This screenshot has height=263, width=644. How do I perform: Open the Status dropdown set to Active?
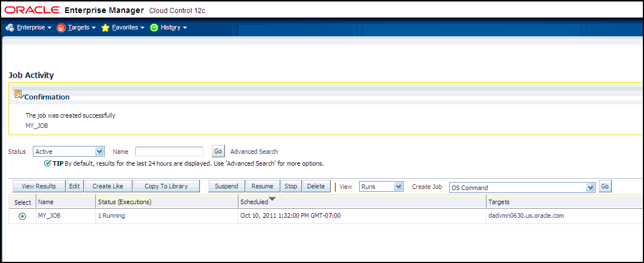click(69, 152)
